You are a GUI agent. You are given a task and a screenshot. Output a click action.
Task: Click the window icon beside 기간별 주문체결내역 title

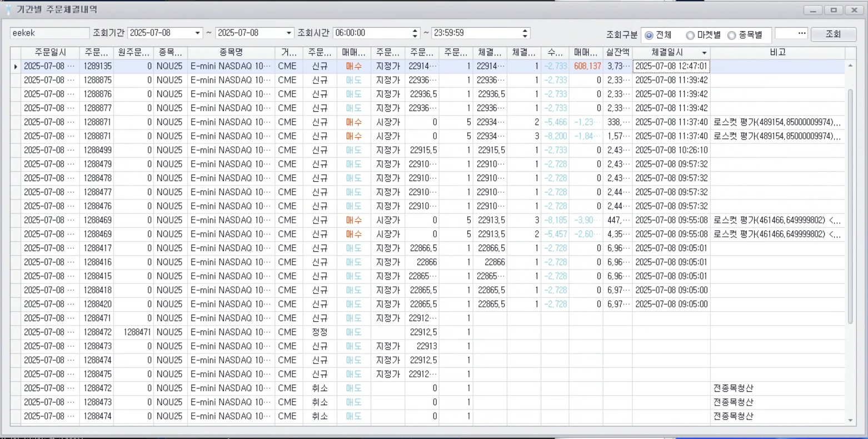pyautogui.click(x=8, y=10)
